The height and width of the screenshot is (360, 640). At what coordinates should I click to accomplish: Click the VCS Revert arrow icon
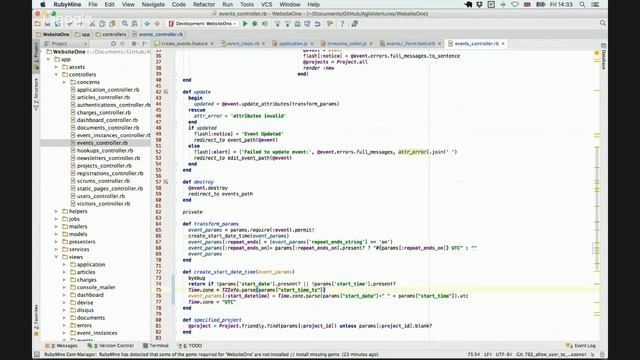pos(318,24)
